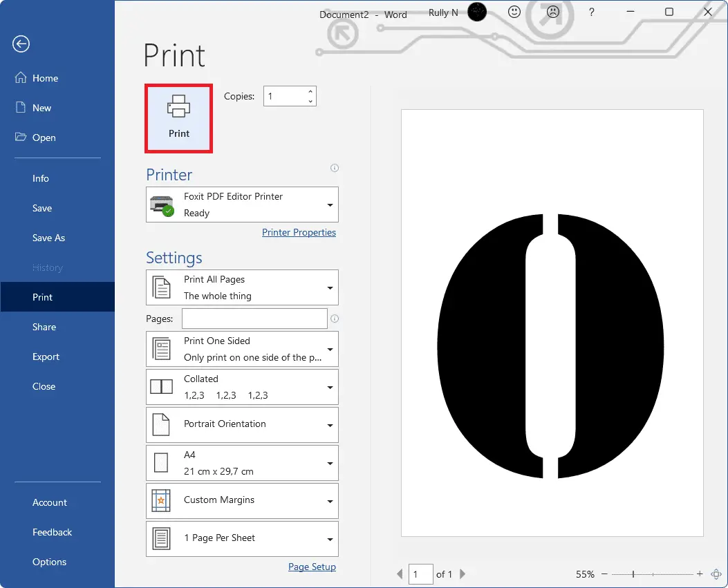Select Share from the sidebar menu
The image size is (728, 588).
point(44,327)
